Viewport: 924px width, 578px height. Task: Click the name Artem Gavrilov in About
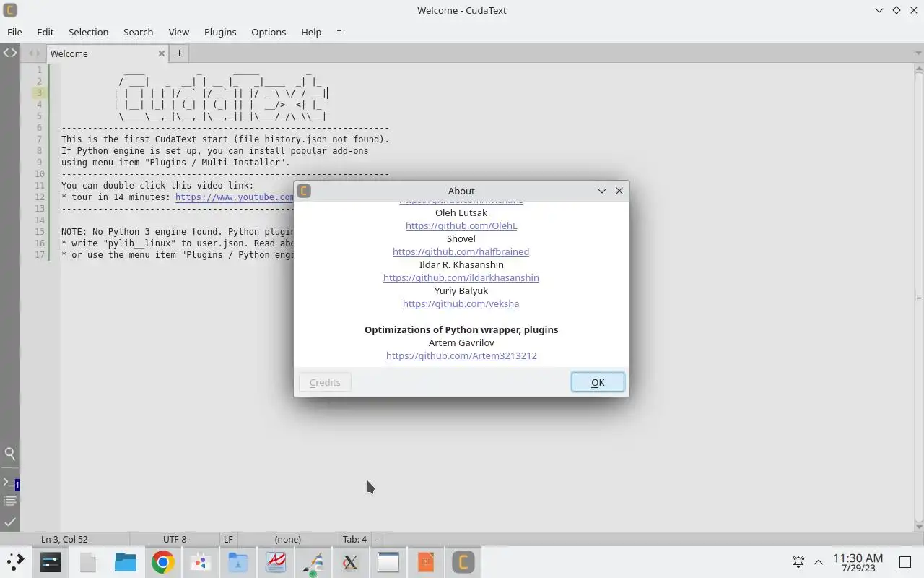tap(461, 342)
